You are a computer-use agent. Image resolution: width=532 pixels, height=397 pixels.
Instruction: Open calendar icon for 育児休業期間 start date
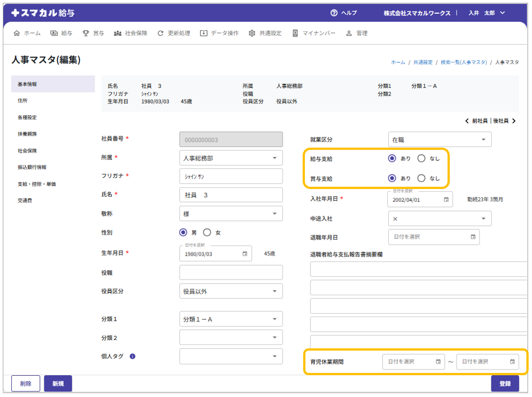pyautogui.click(x=438, y=362)
